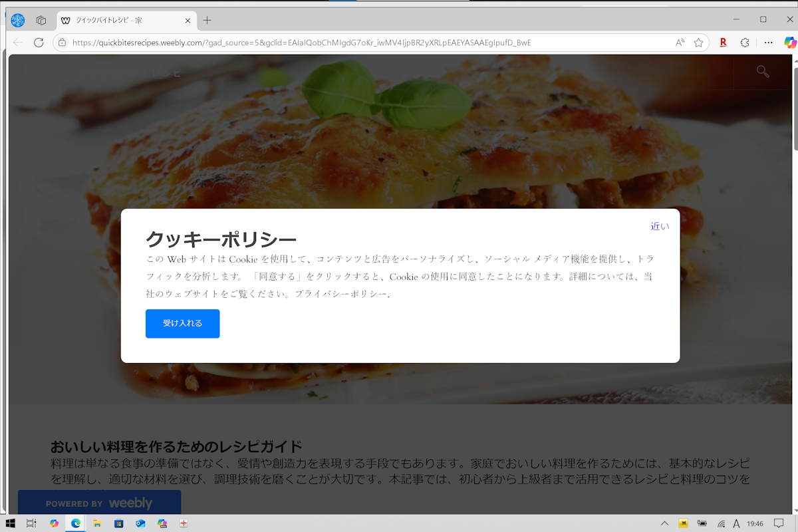The image size is (798, 532).
Task: Click the browser back arrow
Action: pyautogui.click(x=18, y=43)
